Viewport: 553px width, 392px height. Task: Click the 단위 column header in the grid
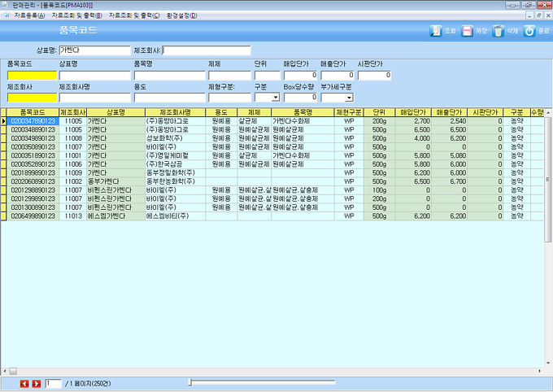[379, 112]
